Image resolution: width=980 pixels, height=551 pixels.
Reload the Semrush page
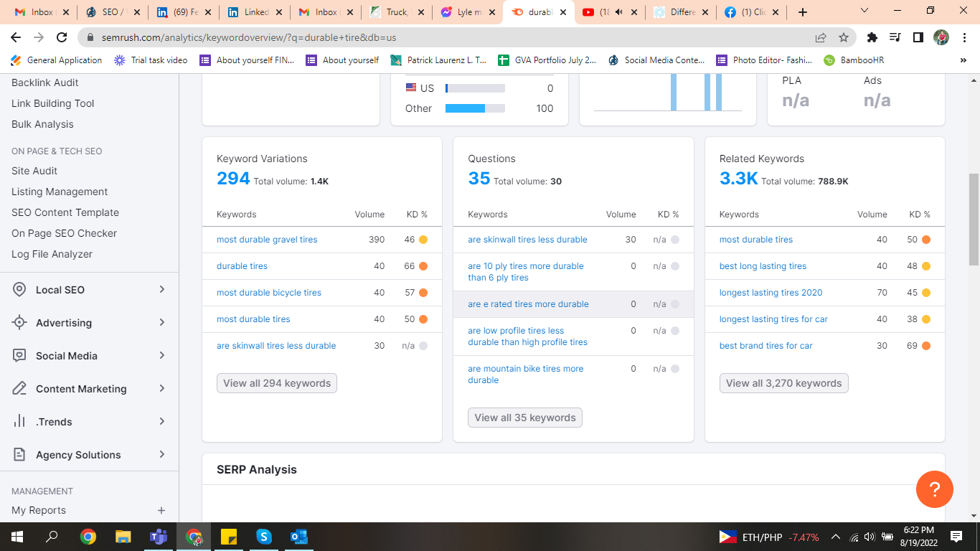coord(62,37)
